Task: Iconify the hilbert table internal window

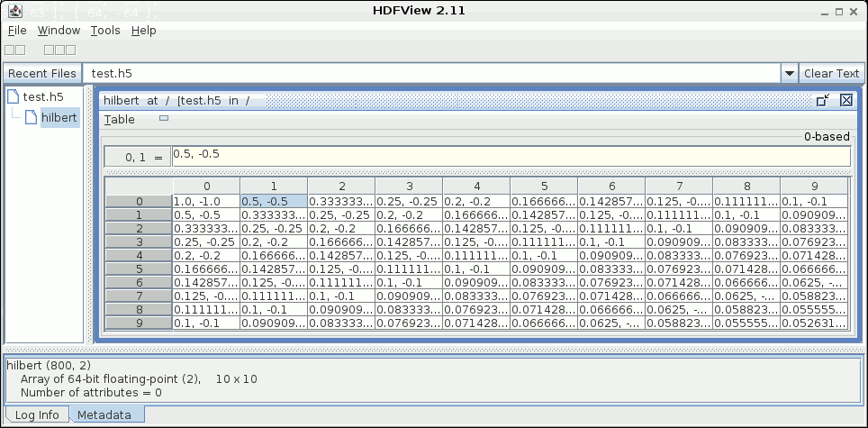Action: pyautogui.click(x=822, y=101)
